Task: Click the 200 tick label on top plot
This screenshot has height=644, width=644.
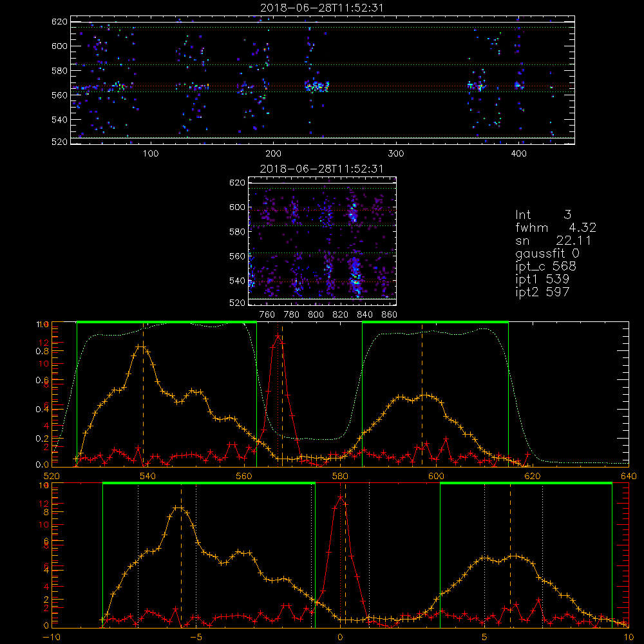Action: pyautogui.click(x=274, y=154)
